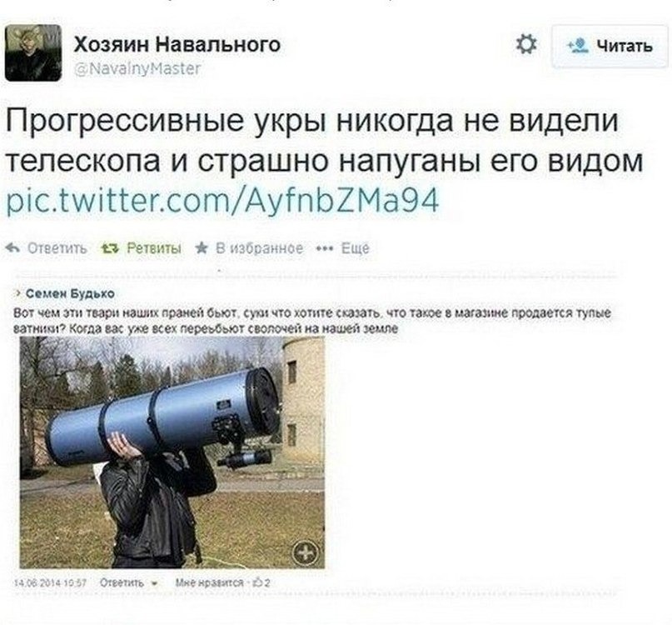The width and height of the screenshot is (672, 625).
Task: Click the magnify plus icon on photo
Action: (305, 552)
